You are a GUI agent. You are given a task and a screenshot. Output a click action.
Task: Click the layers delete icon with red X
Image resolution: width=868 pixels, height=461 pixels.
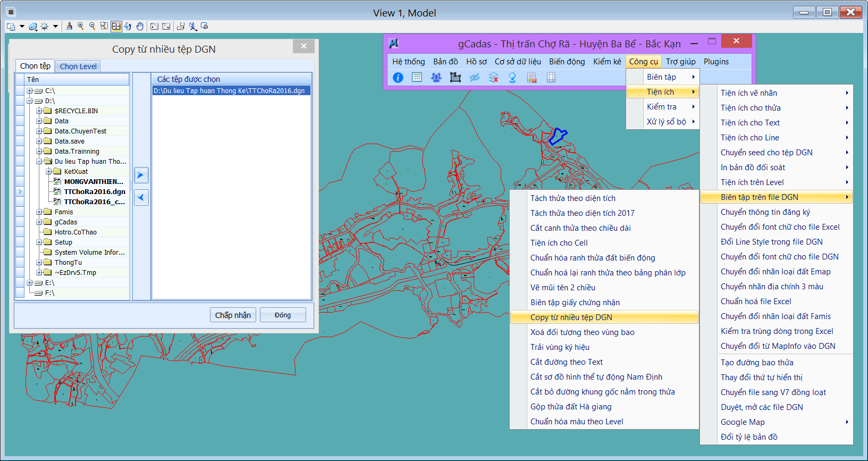(x=493, y=78)
